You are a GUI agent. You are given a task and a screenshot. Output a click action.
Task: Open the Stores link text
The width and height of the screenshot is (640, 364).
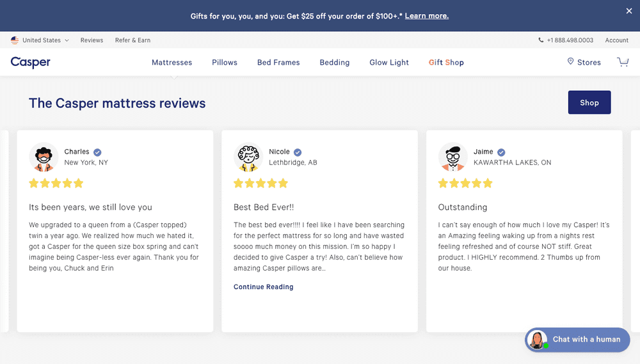[589, 63]
